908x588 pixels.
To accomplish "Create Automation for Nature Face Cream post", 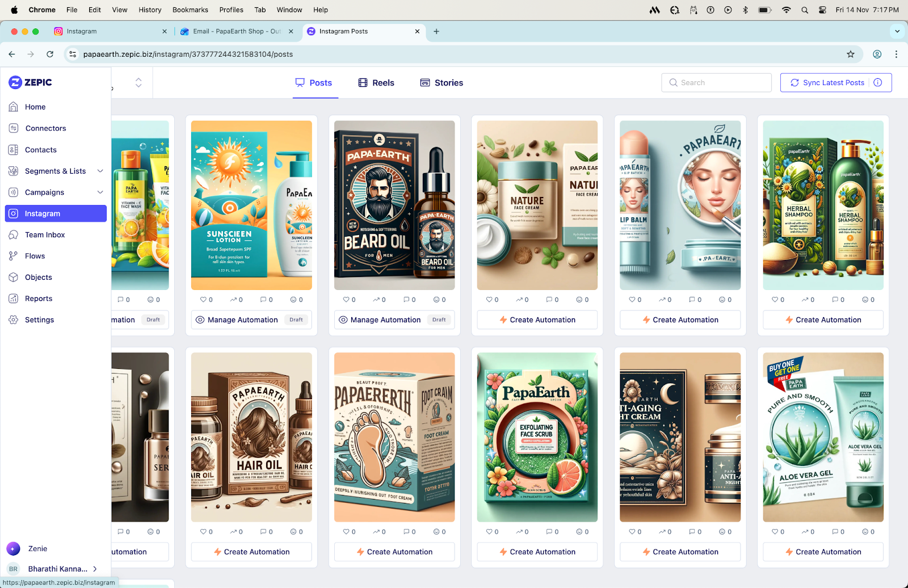I will pos(537,320).
